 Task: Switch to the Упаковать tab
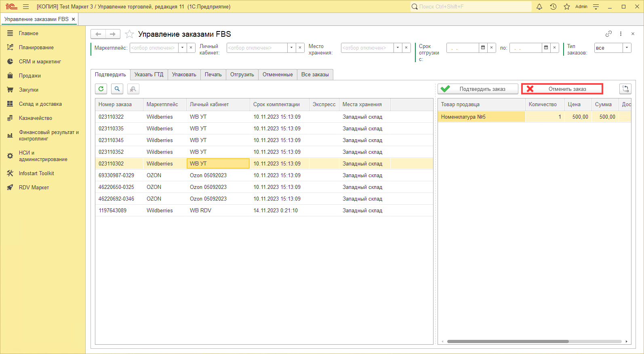click(x=184, y=75)
